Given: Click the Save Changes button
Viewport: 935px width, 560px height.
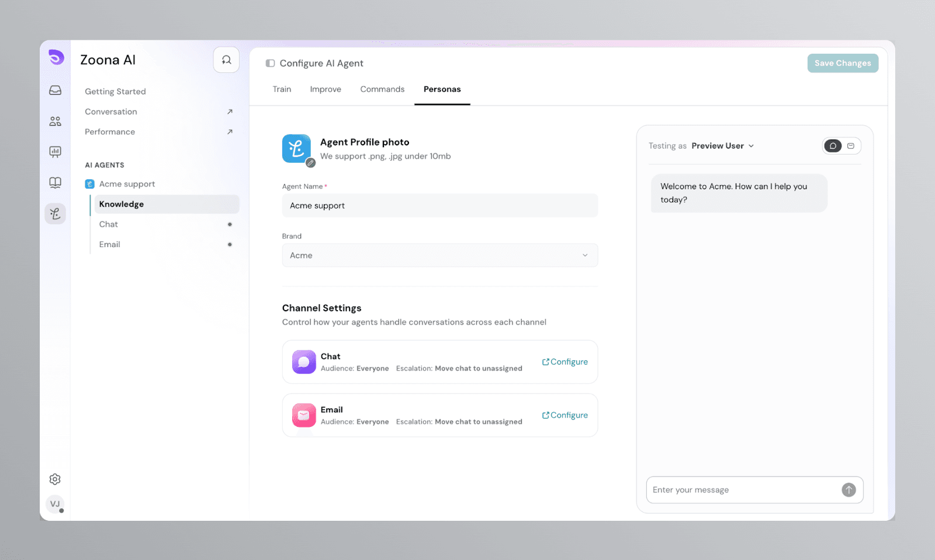Looking at the screenshot, I should (842, 63).
